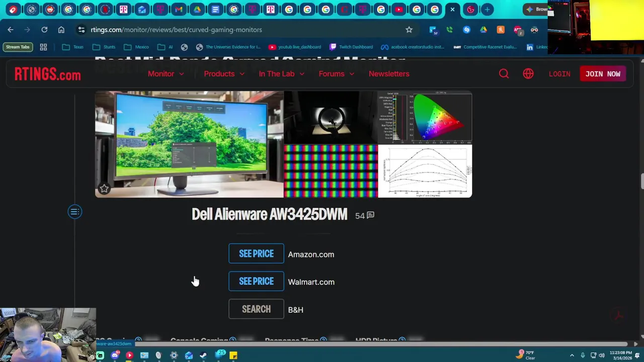Screen dimensions: 644x362
Task: Switch to the Gmail browser tab
Action: [179, 9]
